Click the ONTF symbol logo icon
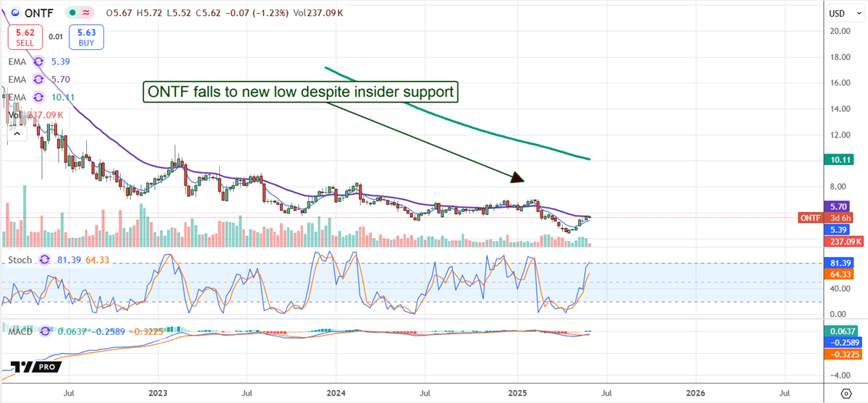This screenshot has width=868, height=403. 17,13
